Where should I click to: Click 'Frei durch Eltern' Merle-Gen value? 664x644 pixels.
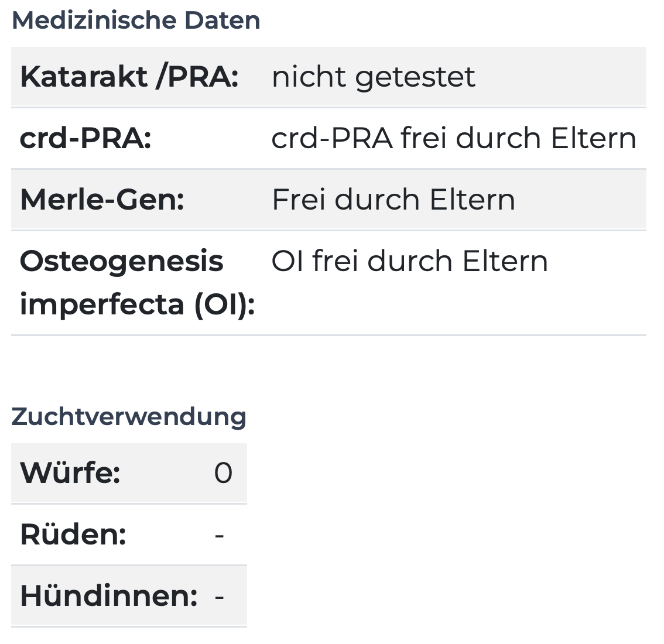(393, 200)
